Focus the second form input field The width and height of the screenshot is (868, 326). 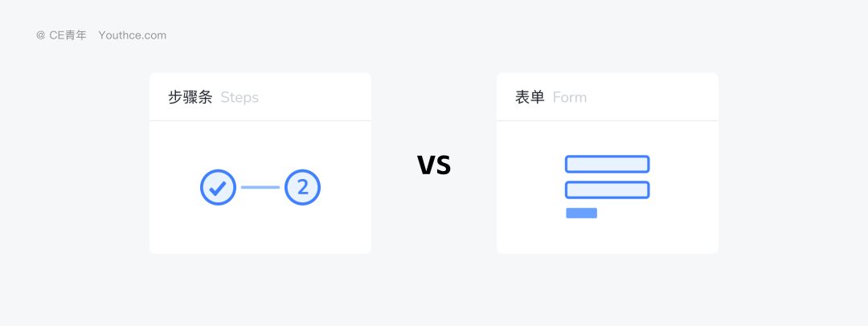607,190
